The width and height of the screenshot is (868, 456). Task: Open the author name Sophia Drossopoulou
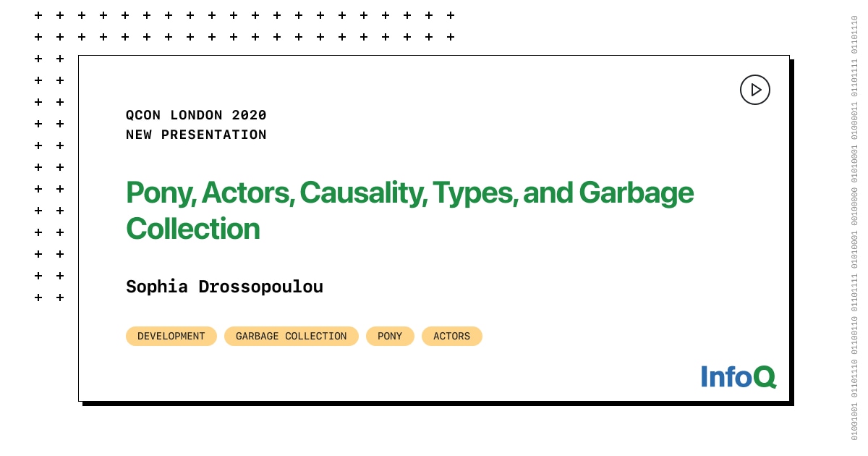224,287
